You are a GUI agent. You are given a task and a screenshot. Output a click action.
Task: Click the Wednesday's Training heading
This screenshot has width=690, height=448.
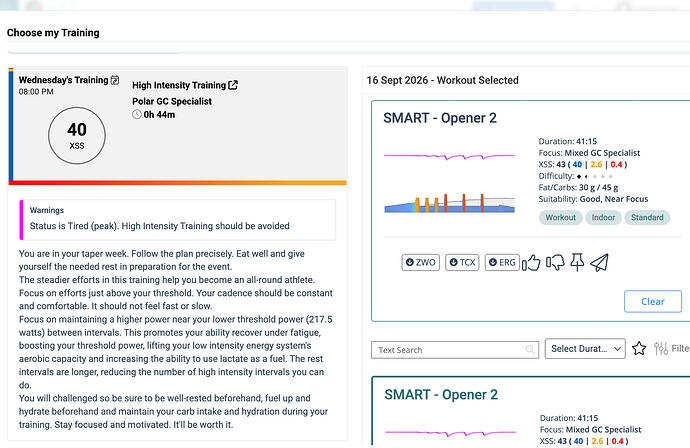point(63,80)
